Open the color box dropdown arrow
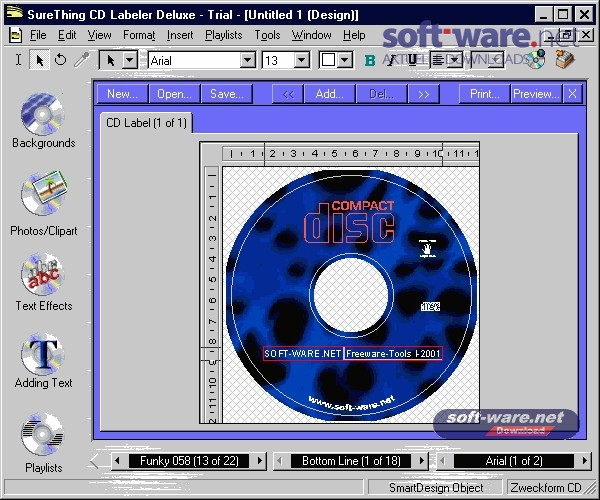 345,60
